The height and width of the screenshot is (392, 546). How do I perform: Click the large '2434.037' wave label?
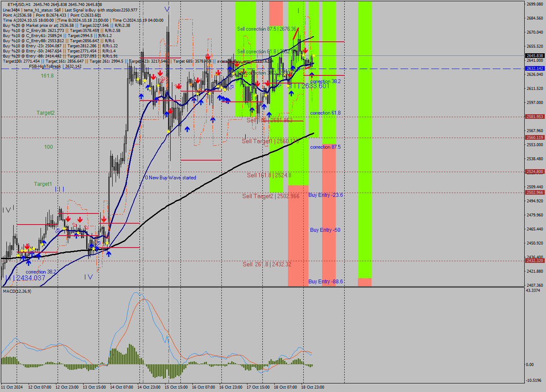[x=31, y=278]
